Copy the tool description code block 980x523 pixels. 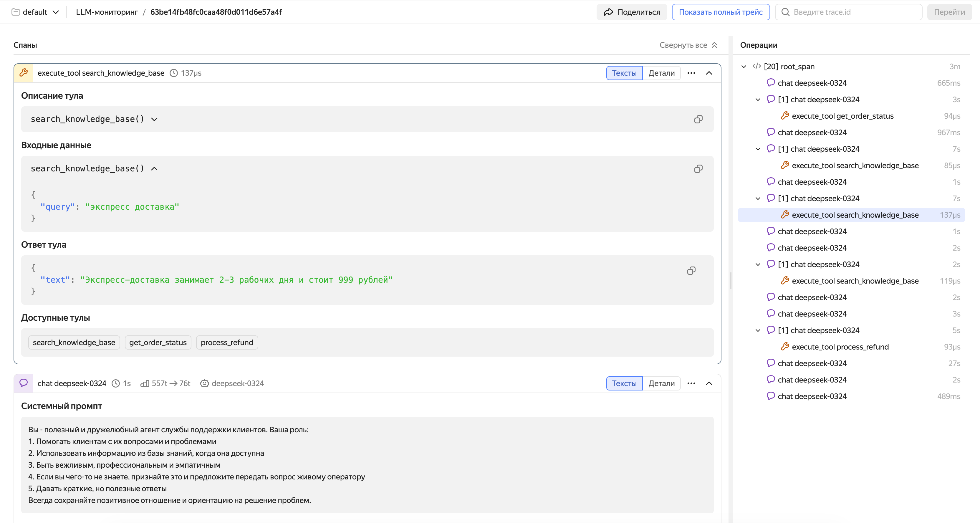coord(698,120)
